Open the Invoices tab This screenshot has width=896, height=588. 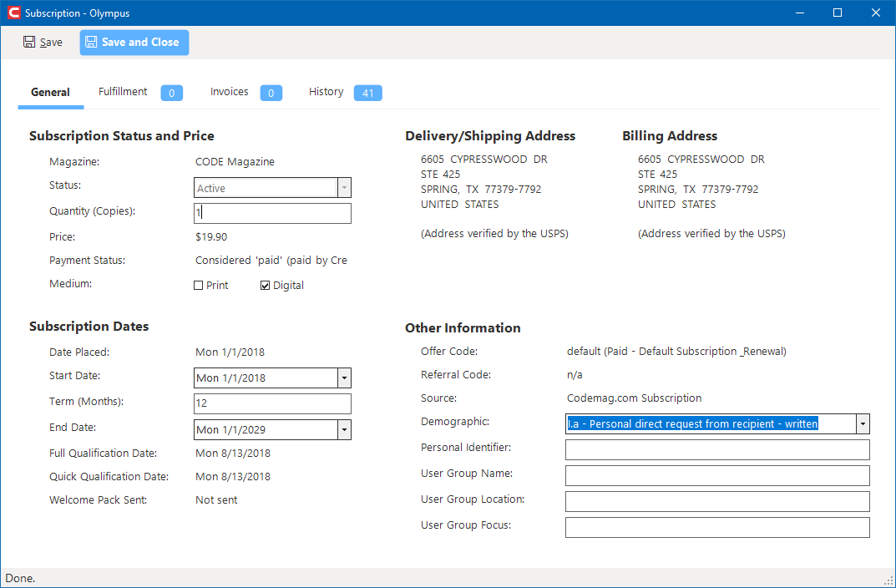(x=229, y=91)
